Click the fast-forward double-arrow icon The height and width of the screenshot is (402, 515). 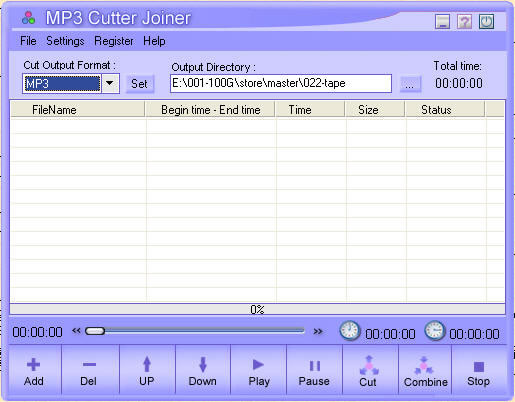click(318, 331)
